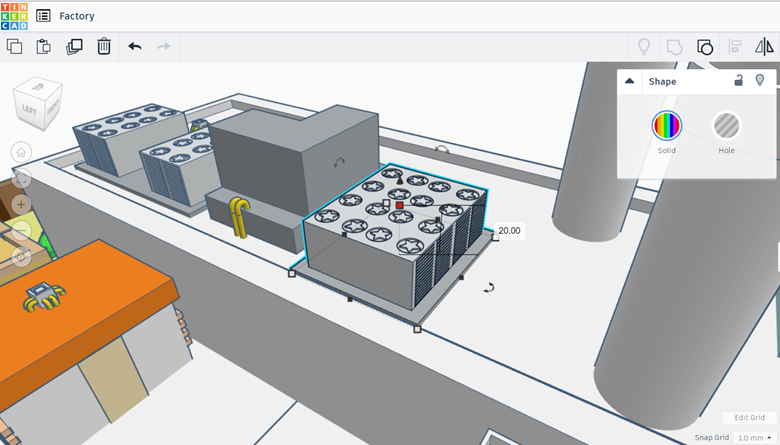The image size is (780, 445).
Task: Open the designs list icon
Action: point(43,16)
